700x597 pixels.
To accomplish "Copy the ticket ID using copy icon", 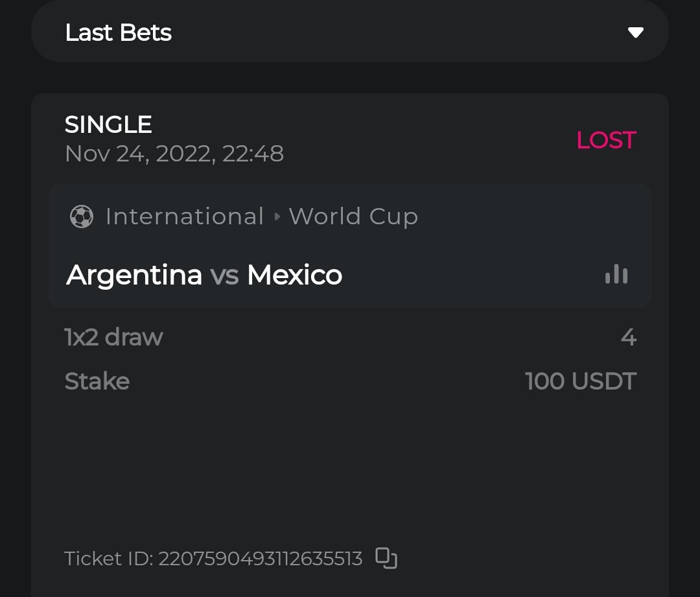I will tap(386, 558).
